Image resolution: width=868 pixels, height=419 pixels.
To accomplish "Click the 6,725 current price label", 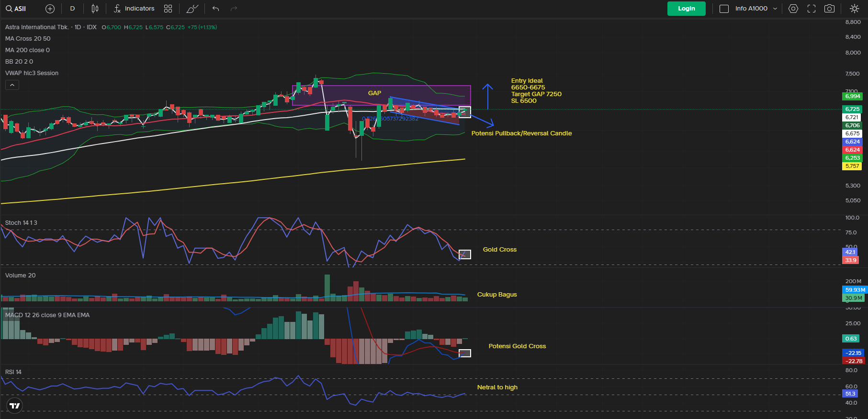I will (852, 110).
